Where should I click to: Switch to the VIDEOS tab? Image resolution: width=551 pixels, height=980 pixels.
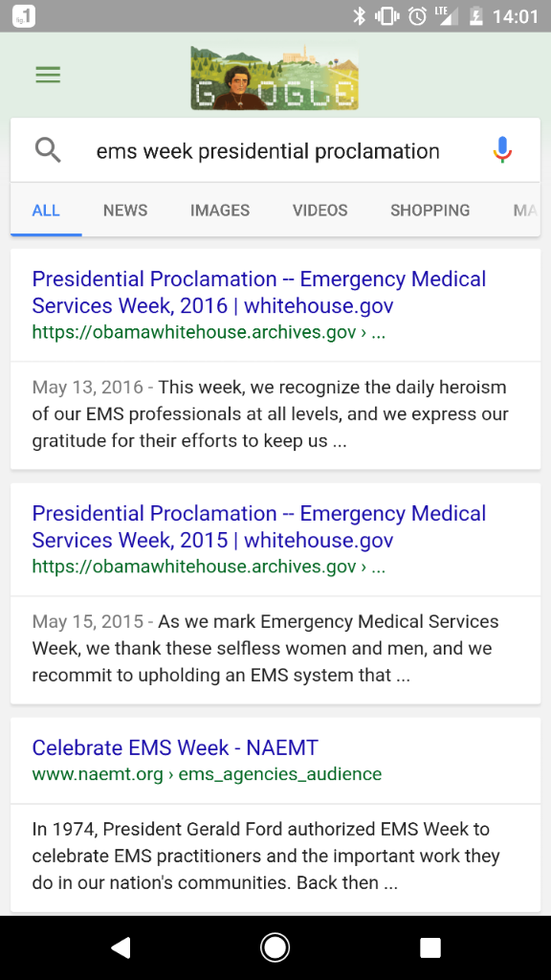coord(320,211)
